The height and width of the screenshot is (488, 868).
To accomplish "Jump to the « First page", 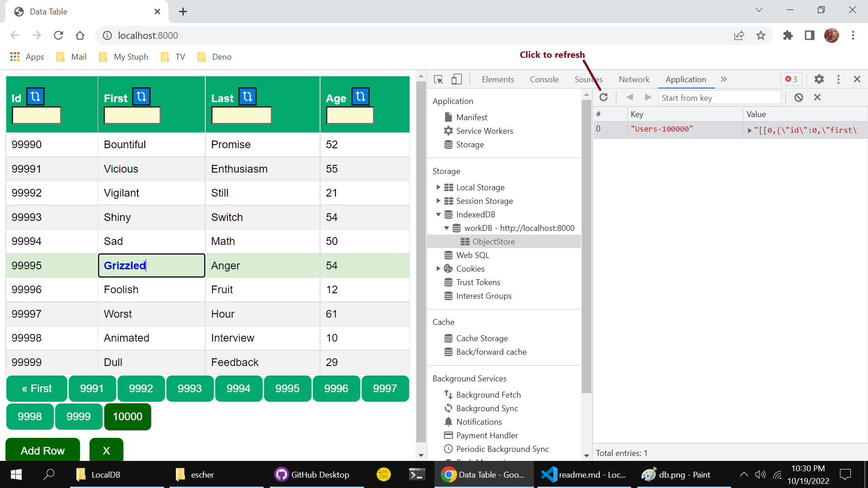I will click(37, 389).
